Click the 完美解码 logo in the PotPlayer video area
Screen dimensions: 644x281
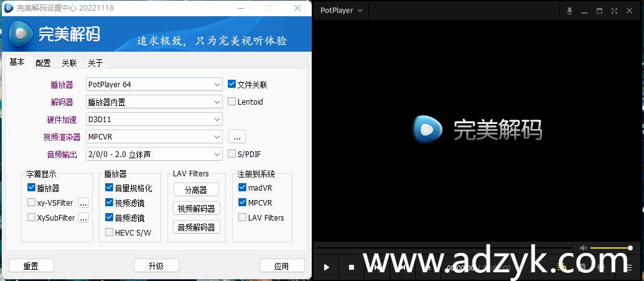pos(477,130)
